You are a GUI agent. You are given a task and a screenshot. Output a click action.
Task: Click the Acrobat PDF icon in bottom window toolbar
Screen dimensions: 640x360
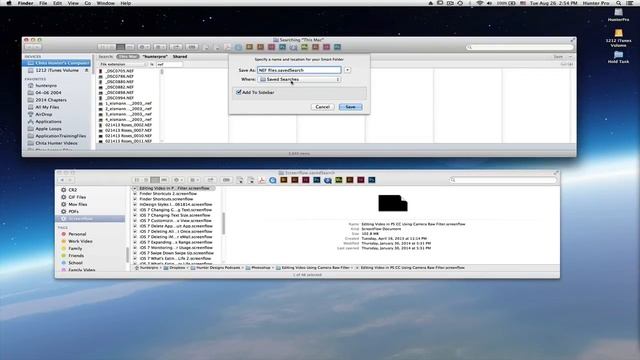[262, 180]
